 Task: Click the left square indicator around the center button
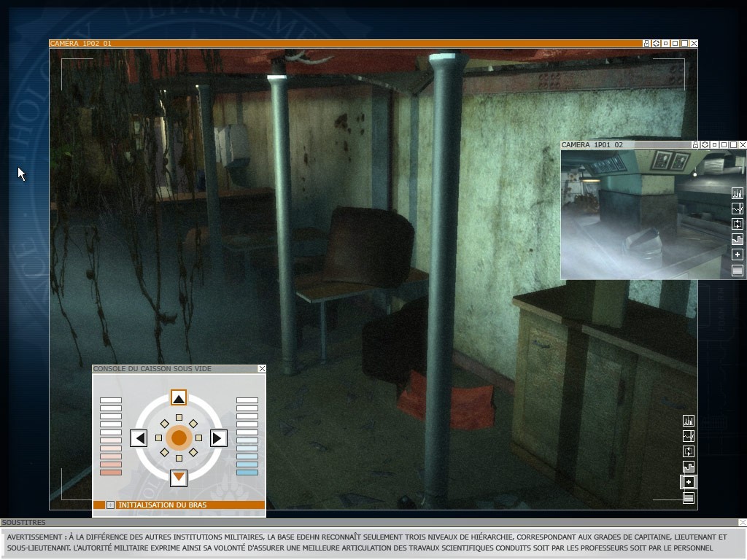(x=158, y=438)
